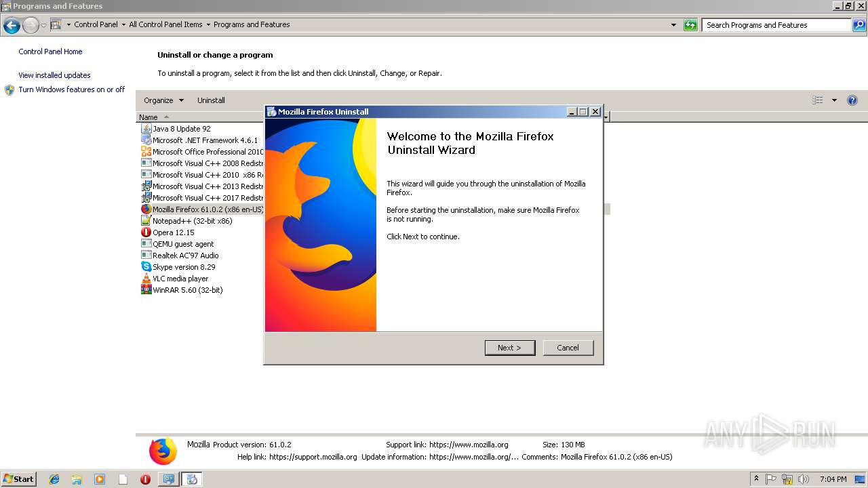
Task: Open the recent pages dropdown arrow
Action: [43, 26]
